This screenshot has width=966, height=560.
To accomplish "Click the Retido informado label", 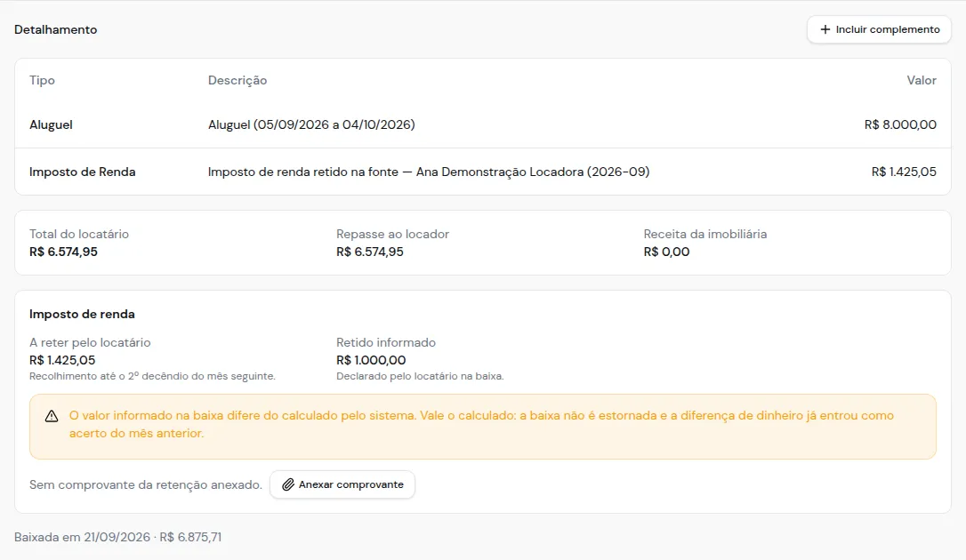I will [x=386, y=342].
